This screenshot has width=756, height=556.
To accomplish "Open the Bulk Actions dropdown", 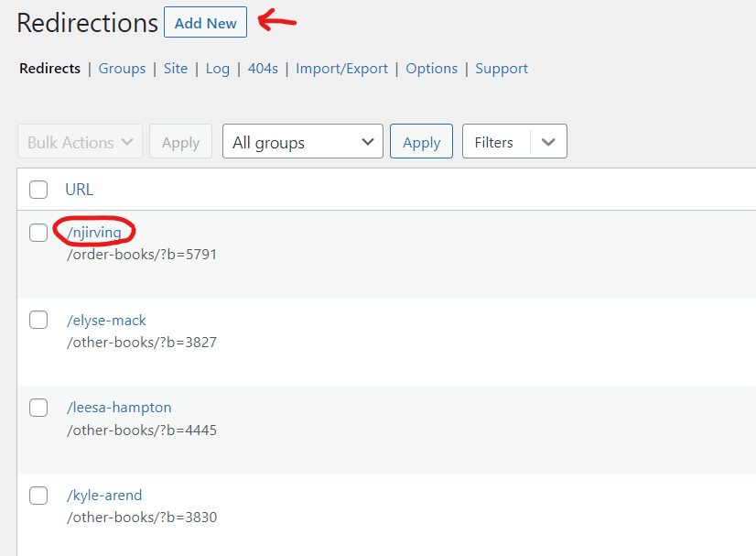I will 81,142.
